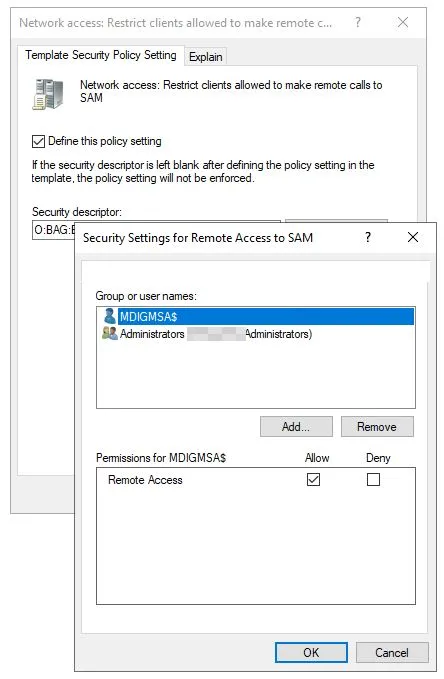The width and height of the screenshot is (444, 679).
Task: Click the Remove button
Action: (x=377, y=427)
